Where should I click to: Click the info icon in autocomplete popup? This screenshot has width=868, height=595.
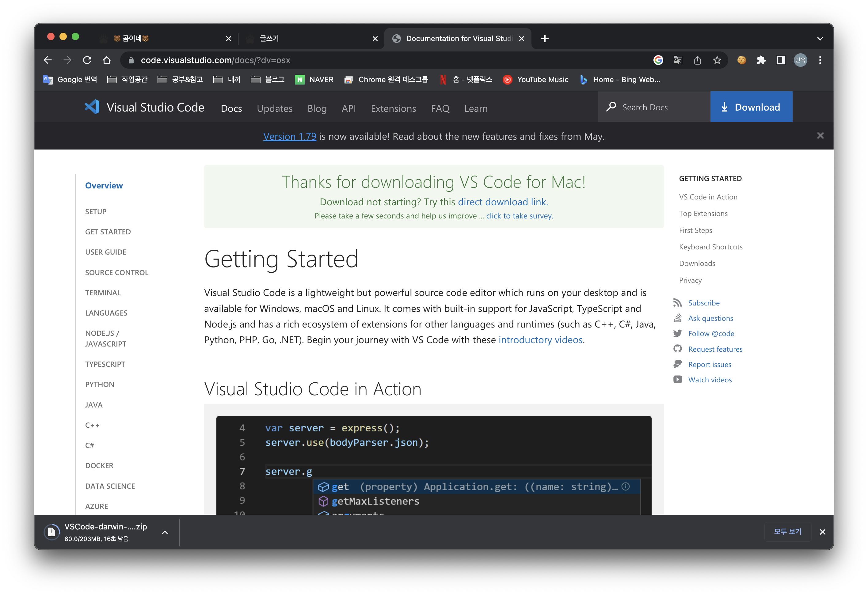(626, 486)
